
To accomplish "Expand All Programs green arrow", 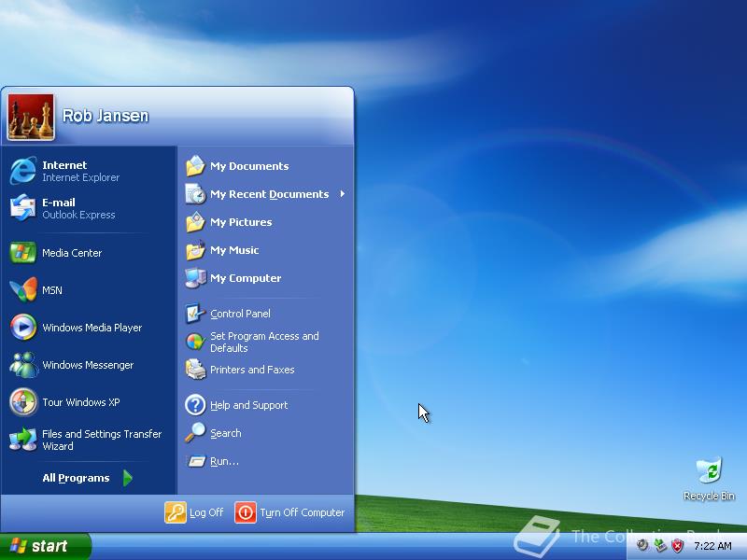I will [x=128, y=478].
